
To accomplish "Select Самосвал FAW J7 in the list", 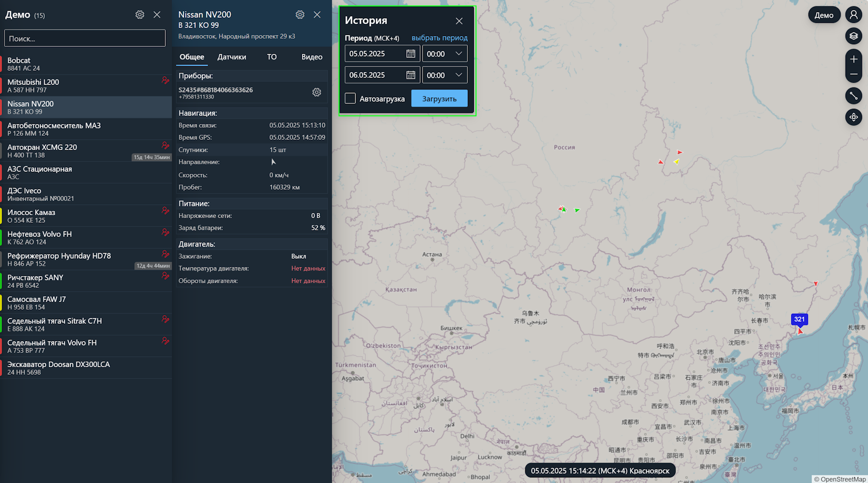I will click(86, 303).
